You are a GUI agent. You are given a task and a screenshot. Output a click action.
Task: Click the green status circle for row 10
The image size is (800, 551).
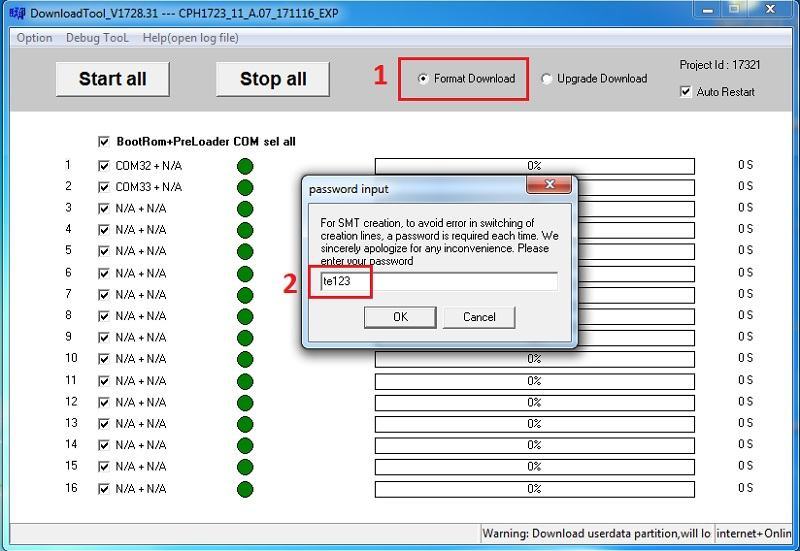[x=245, y=359]
